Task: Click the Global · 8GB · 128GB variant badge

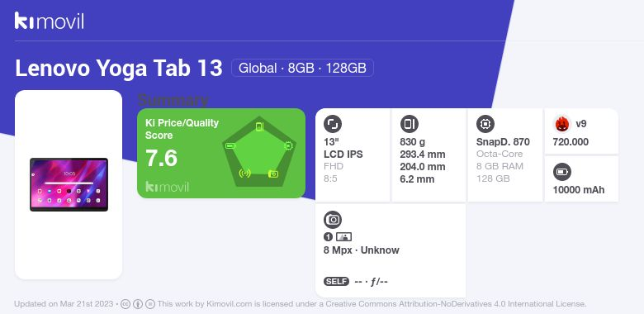Action: 302,68
